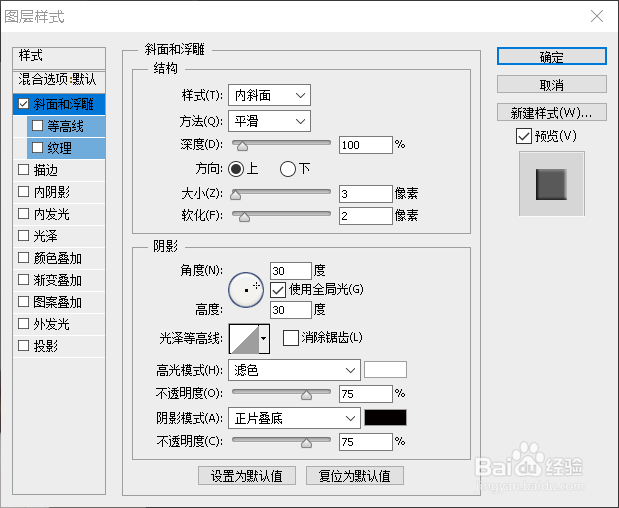
Task: Select 混合选项:默认 in styles list
Action: click(x=59, y=79)
